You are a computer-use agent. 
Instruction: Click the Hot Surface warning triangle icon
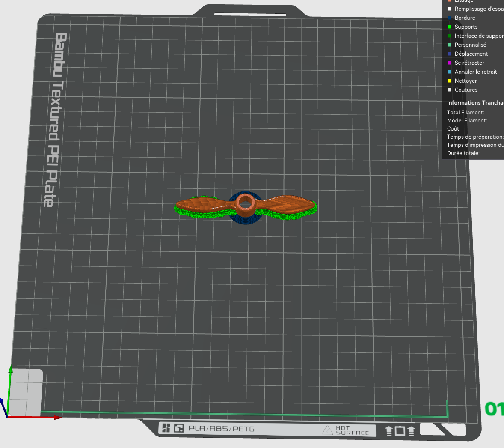327,430
